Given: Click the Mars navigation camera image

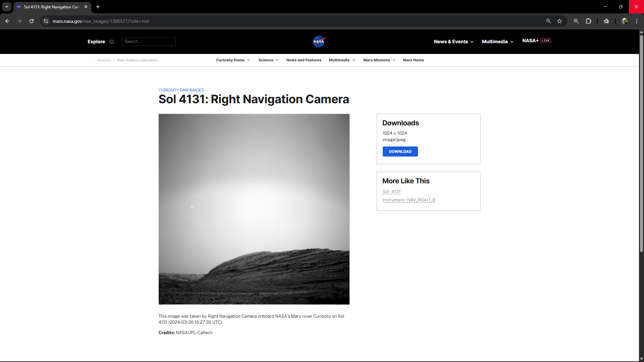Looking at the screenshot, I should (x=254, y=209).
